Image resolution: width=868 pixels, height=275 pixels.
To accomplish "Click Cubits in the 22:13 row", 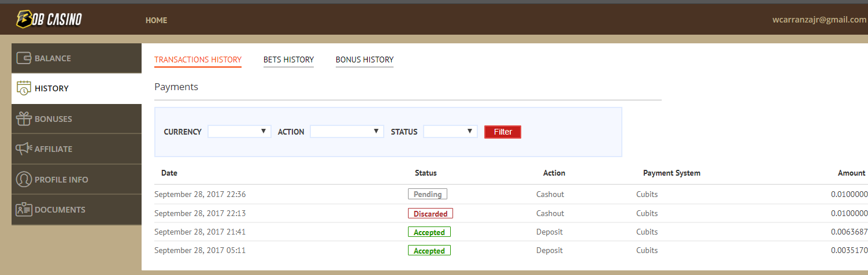I will (x=647, y=213).
